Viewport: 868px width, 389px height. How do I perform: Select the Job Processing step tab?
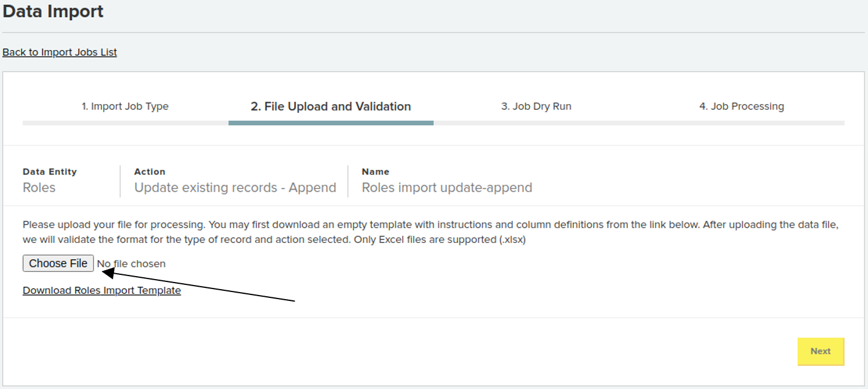click(742, 106)
